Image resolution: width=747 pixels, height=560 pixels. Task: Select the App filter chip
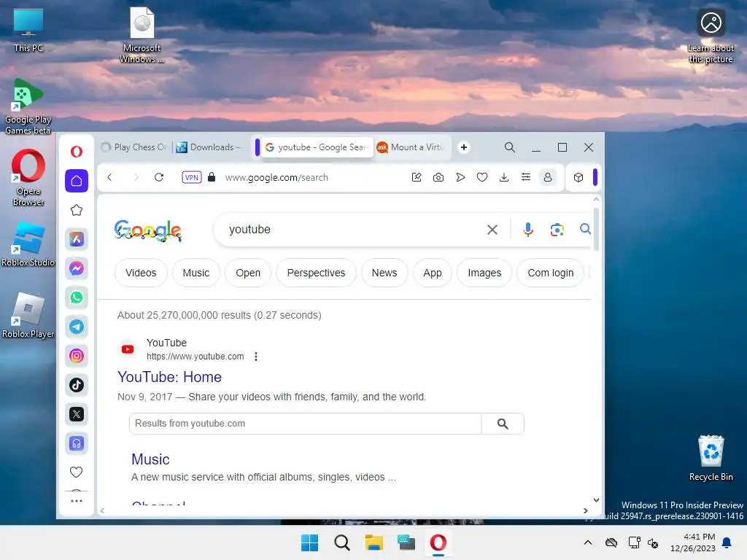[432, 273]
